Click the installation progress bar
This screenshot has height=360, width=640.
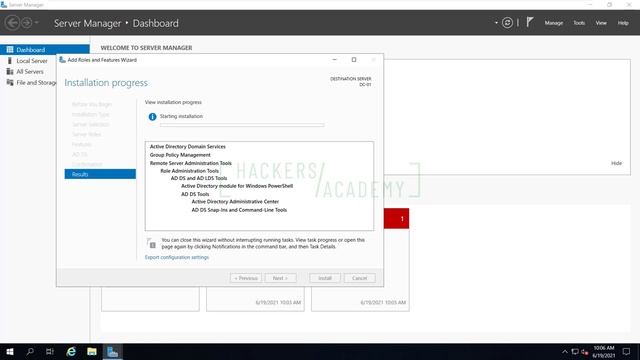242,125
